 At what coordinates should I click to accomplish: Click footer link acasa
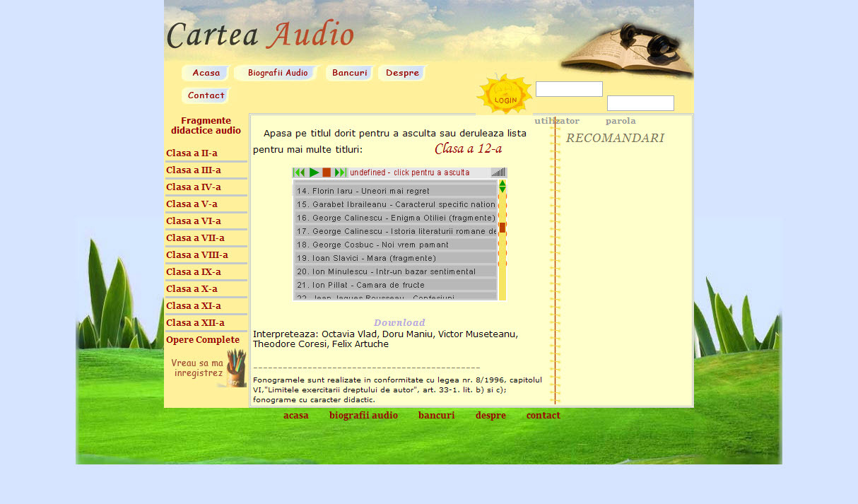[296, 416]
